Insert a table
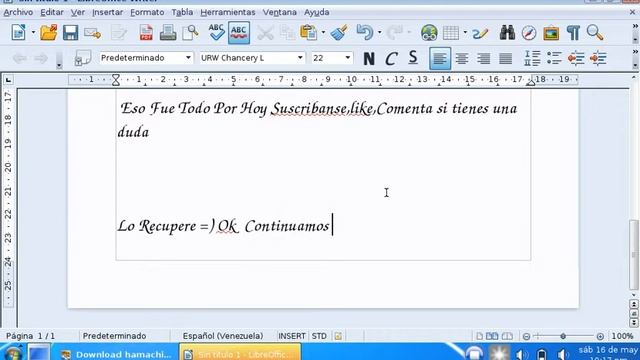The width and height of the screenshot is (640, 360). pos(451,33)
